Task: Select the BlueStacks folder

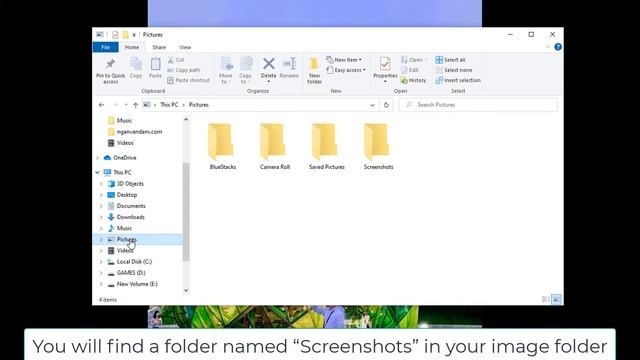Action: [223, 147]
